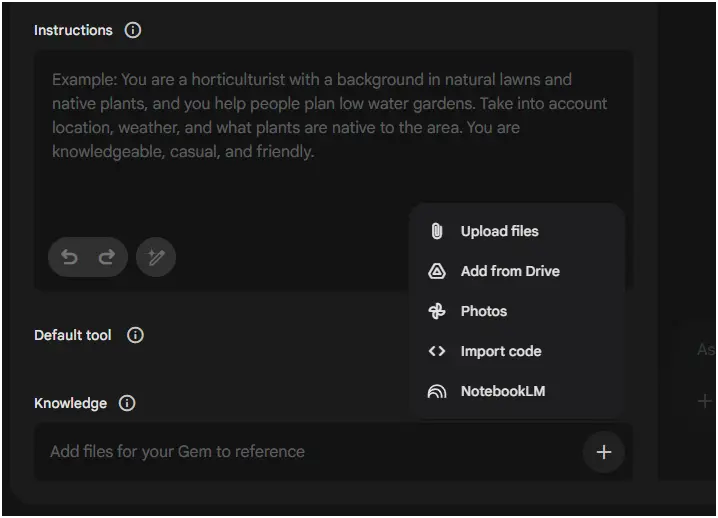Image resolution: width=718 pixels, height=518 pixels.
Task: Click the paperclip Upload files icon
Action: tap(437, 231)
